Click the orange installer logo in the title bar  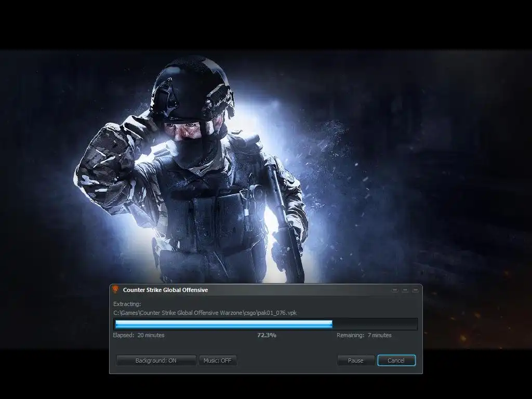(115, 289)
